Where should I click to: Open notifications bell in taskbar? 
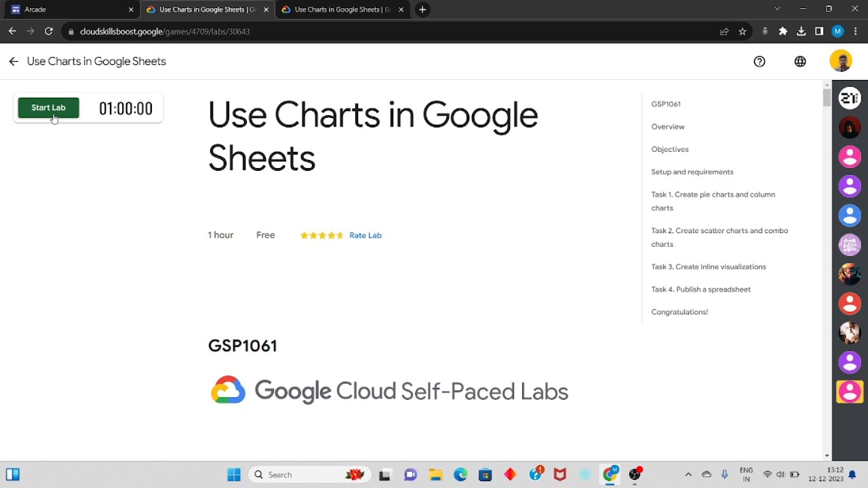point(852,474)
